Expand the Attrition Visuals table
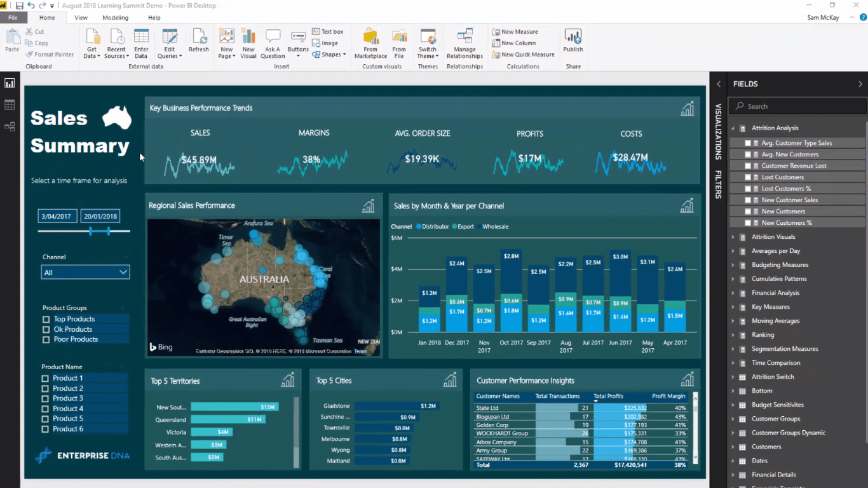 tap(733, 237)
